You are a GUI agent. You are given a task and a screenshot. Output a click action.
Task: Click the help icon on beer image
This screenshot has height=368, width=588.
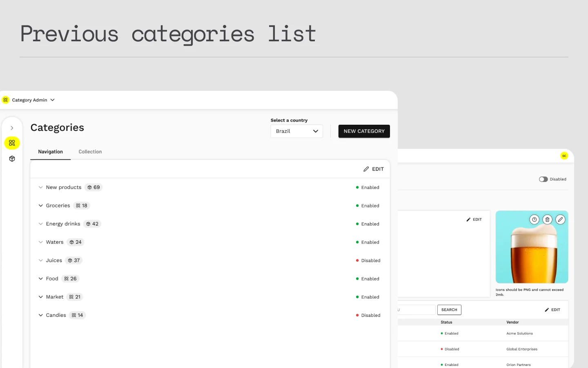(534, 220)
